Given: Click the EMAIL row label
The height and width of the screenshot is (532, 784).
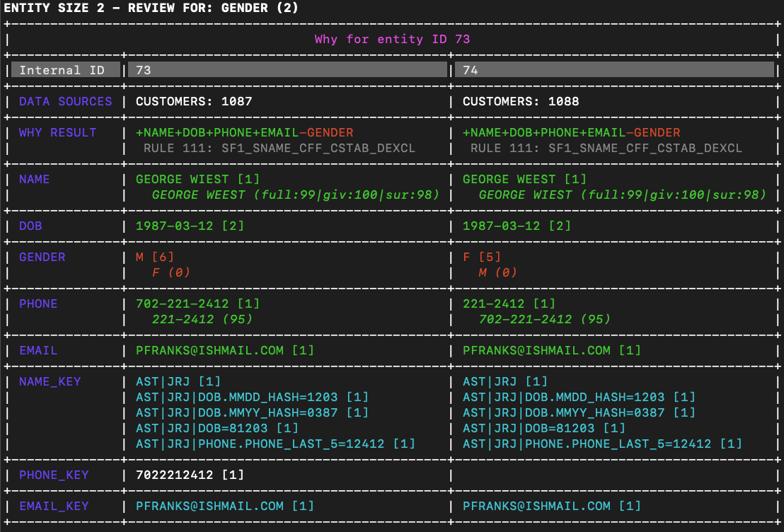Looking at the screenshot, I should pos(38,350).
